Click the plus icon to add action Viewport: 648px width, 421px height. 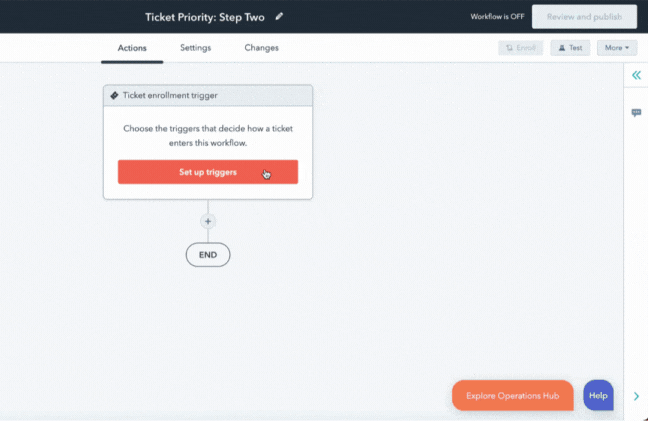[x=208, y=221]
